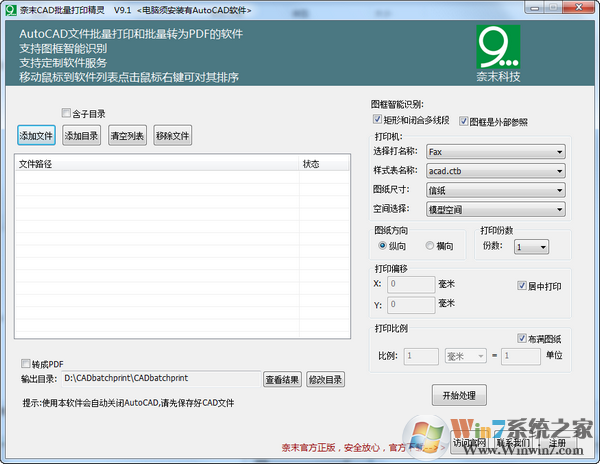This screenshot has height=464, width=600.
Task: Check the 转成PDF option
Action: 27,364
